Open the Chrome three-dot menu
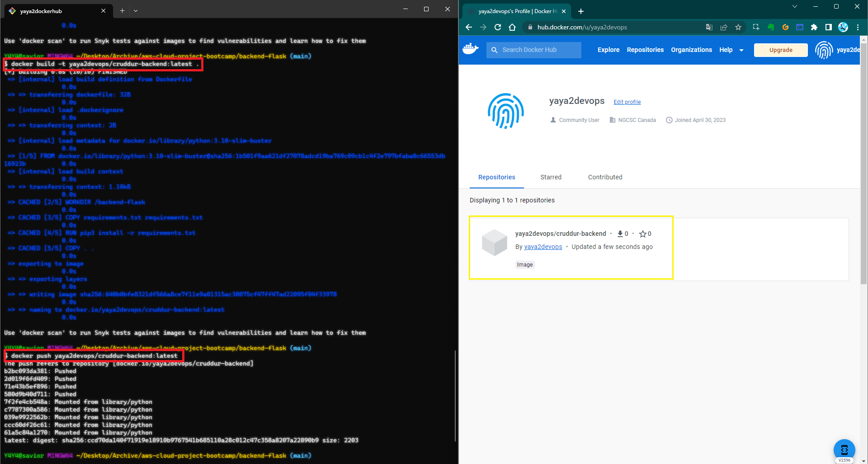Viewport: 868px width, 464px height. pyautogui.click(x=858, y=27)
